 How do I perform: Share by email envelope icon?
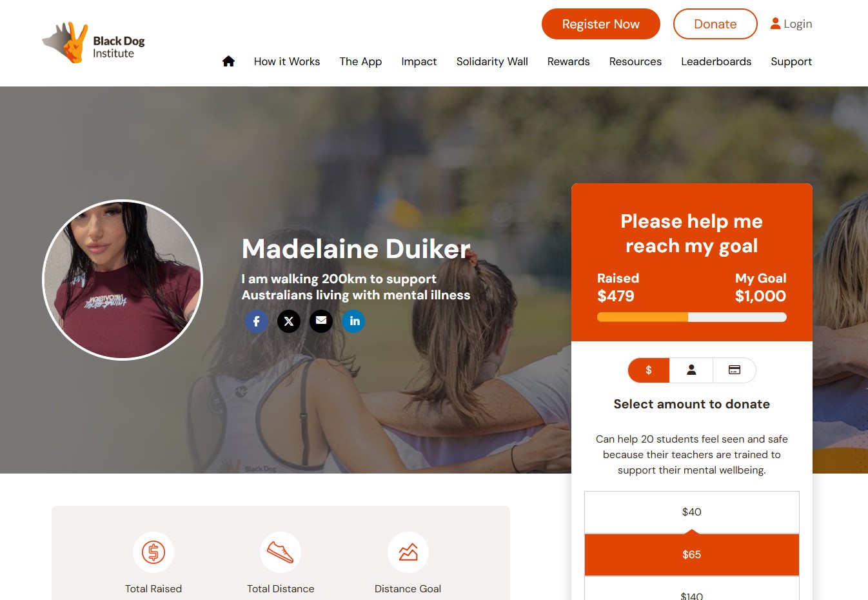(x=321, y=321)
